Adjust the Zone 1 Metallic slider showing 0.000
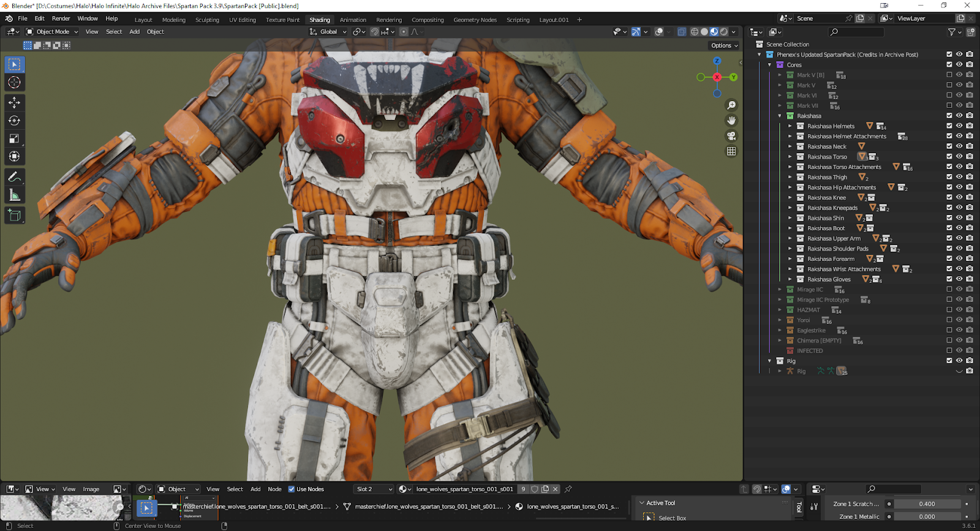This screenshot has height=531, width=980. click(927, 516)
